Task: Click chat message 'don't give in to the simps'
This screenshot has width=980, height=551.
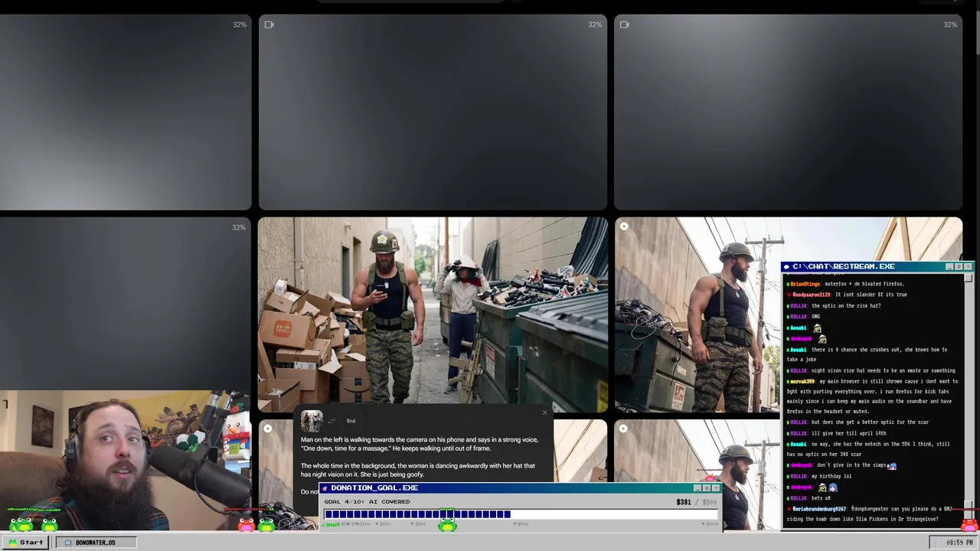Action: coord(852,465)
